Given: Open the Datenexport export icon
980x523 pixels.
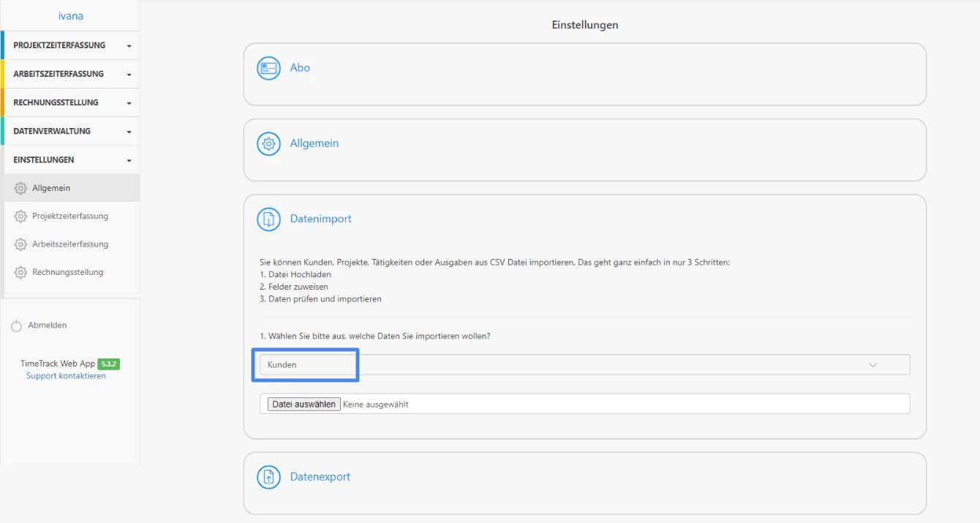Looking at the screenshot, I should [x=268, y=476].
